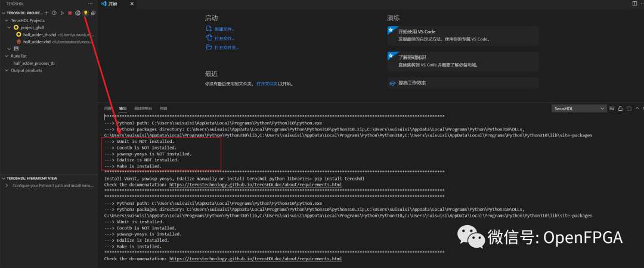
Task: Open the 提高工作效率 walkthrough card
Action: [x=463, y=83]
